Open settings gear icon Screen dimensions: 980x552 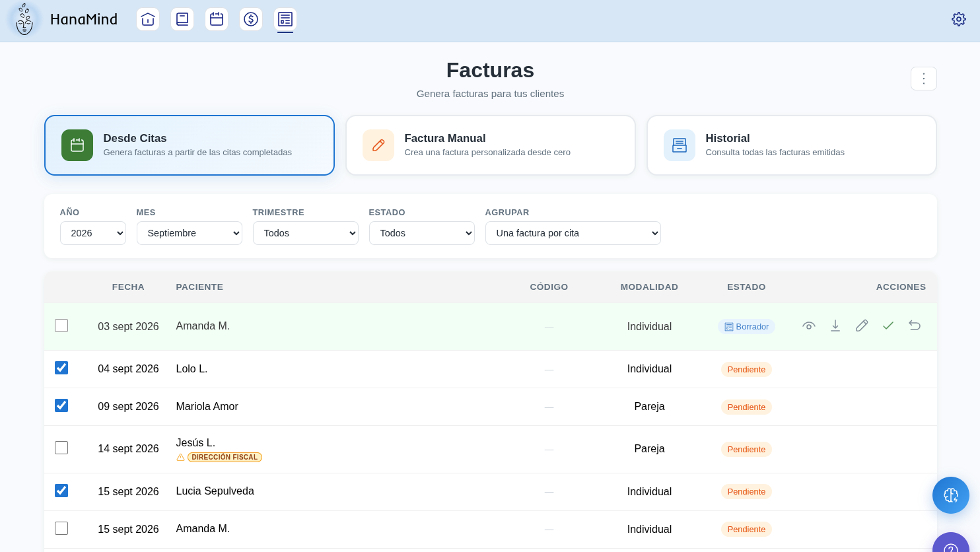click(x=959, y=19)
